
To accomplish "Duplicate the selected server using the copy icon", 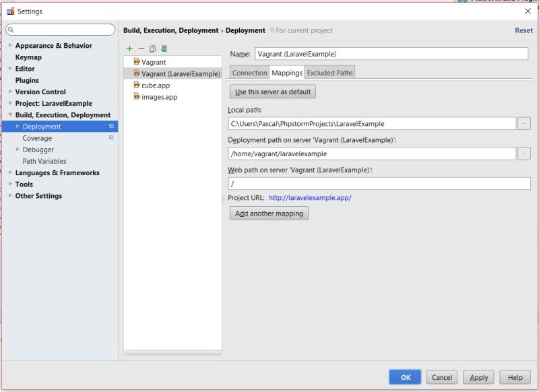I will tap(152, 48).
